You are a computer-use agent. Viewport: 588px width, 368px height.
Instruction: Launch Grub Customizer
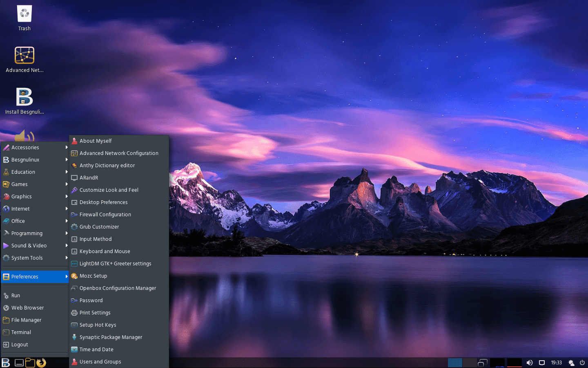point(119,227)
